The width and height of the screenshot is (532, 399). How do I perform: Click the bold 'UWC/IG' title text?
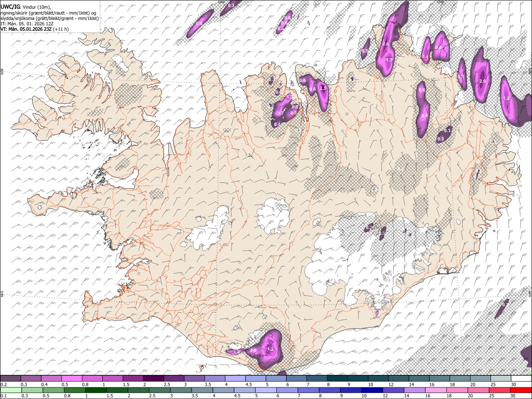(10, 7)
